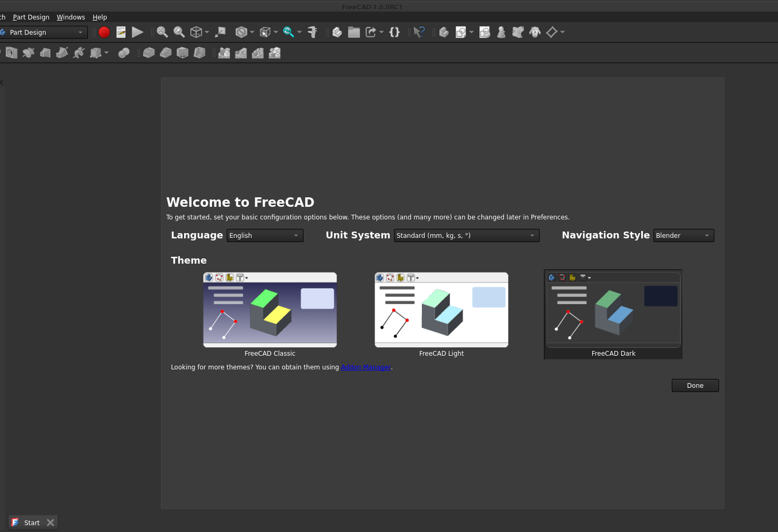Image resolution: width=778 pixels, height=532 pixels.
Task: Click the Check Geometry magnifier figure icon
Action: click(501, 32)
